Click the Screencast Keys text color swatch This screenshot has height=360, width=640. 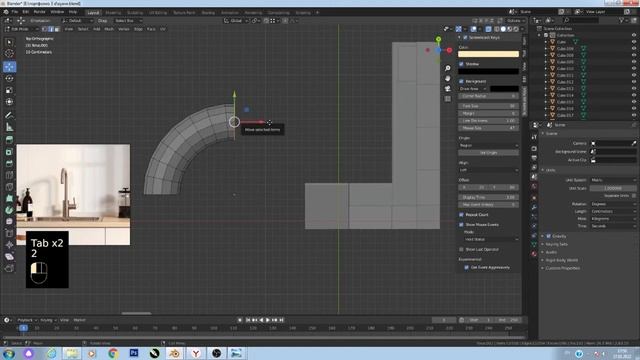pyautogui.click(x=489, y=54)
